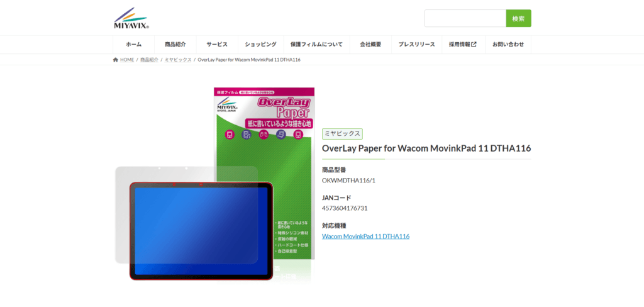Click the red tablet product image

tap(201, 231)
